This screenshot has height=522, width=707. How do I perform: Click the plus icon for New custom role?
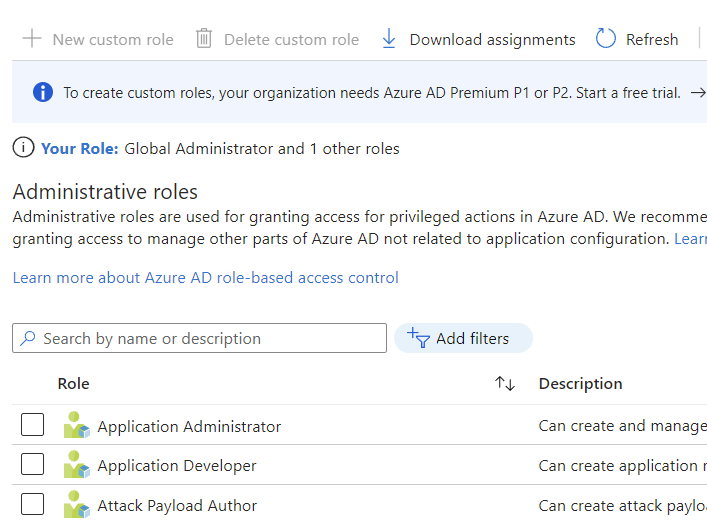tap(32, 39)
